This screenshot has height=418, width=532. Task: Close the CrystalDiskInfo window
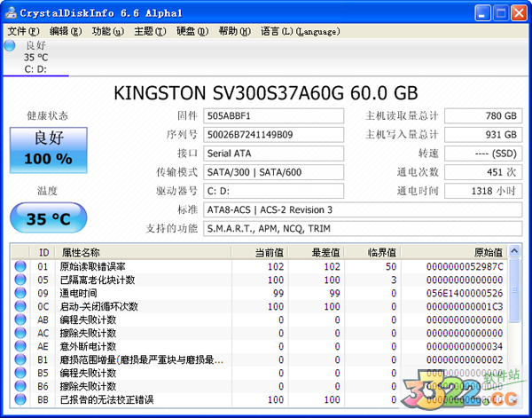click(519, 13)
